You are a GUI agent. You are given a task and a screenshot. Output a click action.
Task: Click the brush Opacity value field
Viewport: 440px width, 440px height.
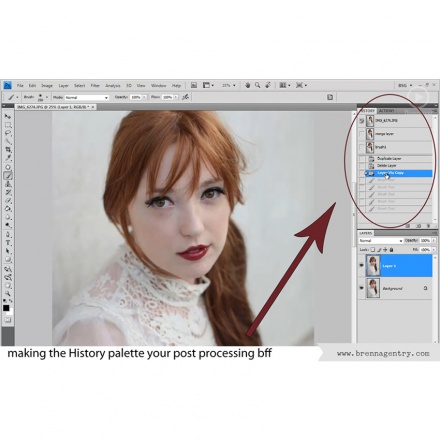pos(136,97)
